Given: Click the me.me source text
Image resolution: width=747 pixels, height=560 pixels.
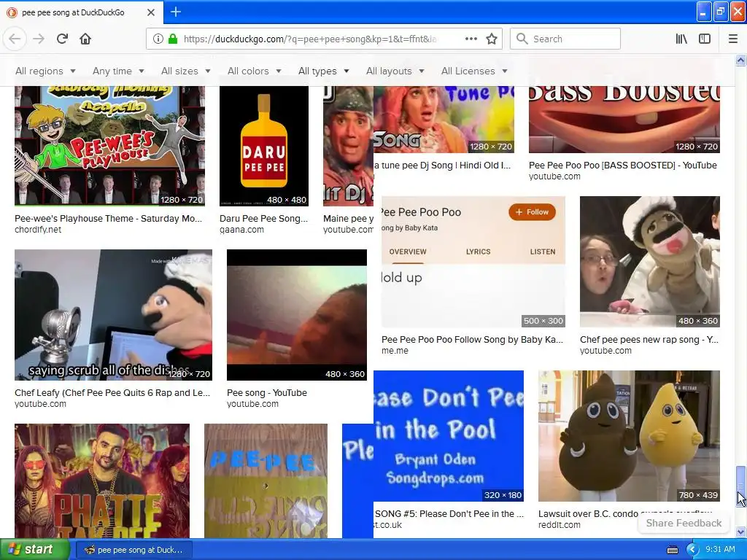Looking at the screenshot, I should point(395,351).
